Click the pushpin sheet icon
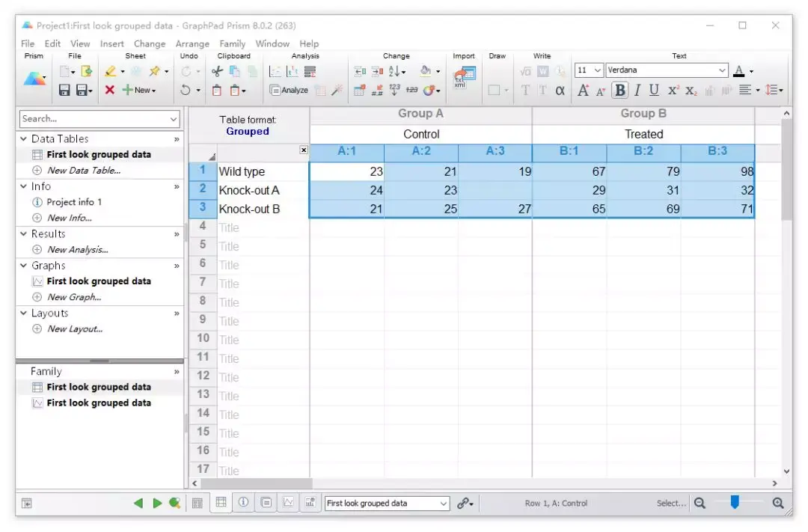The height and width of the screenshot is (532, 808). click(x=153, y=71)
